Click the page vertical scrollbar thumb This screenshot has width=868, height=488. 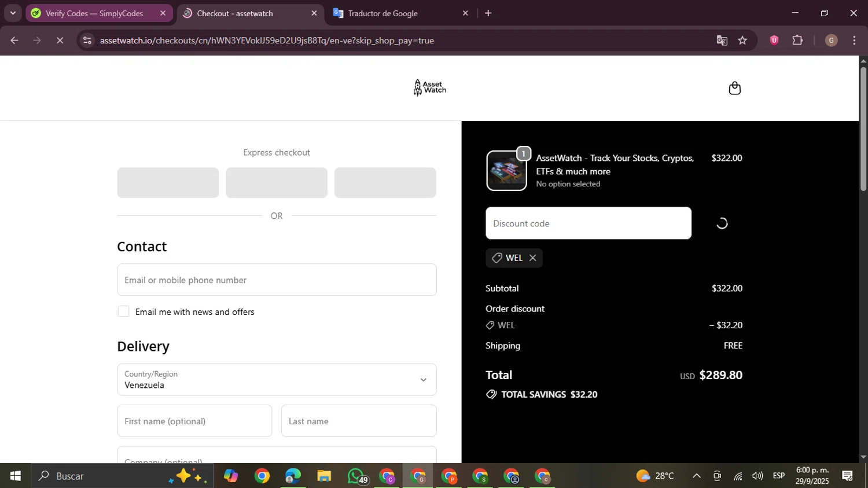tap(863, 129)
